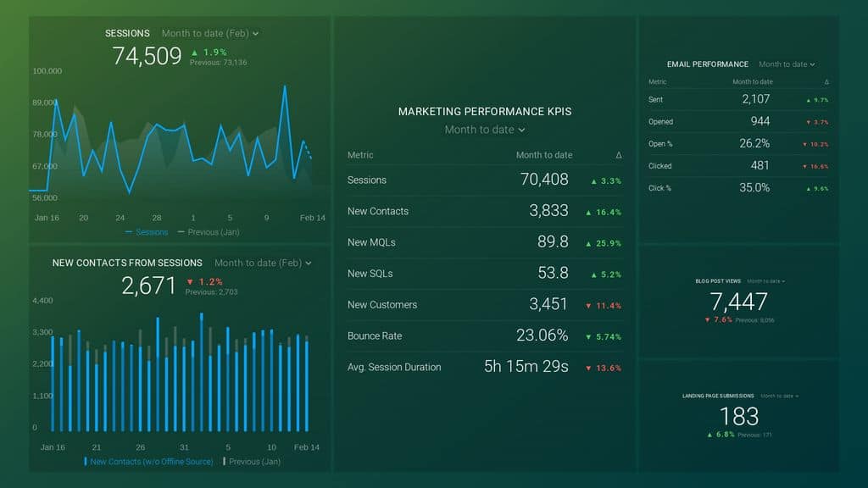The width and height of the screenshot is (868, 488).
Task: Click red down arrow beside Blog Post 7.6%
Action: coord(707,320)
